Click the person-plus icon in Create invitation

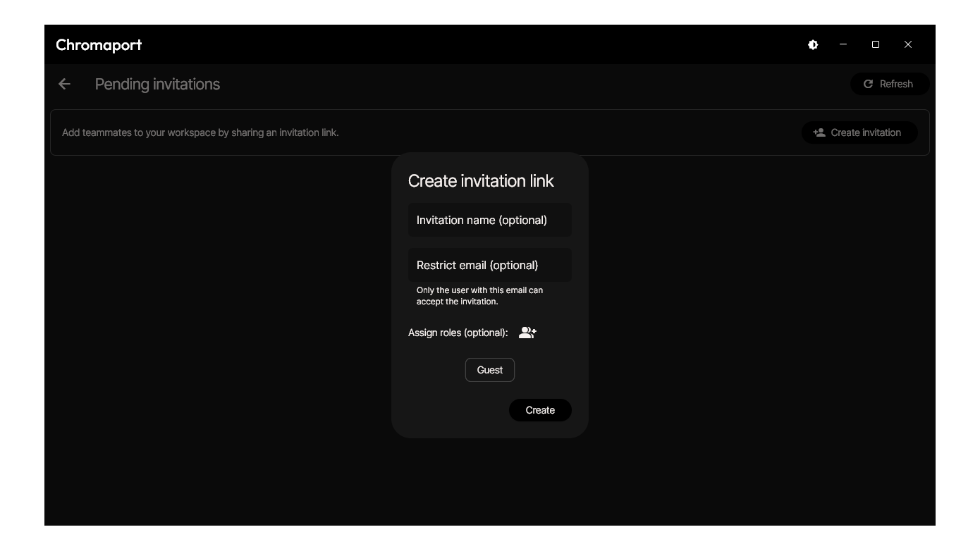[x=819, y=132]
